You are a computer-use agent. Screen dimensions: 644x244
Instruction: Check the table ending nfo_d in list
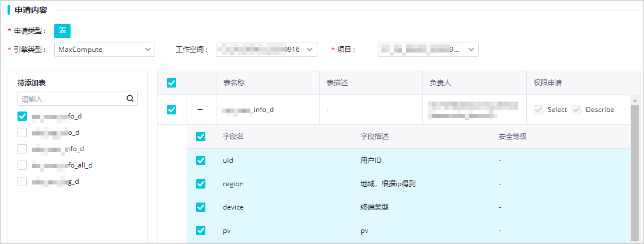(x=22, y=149)
